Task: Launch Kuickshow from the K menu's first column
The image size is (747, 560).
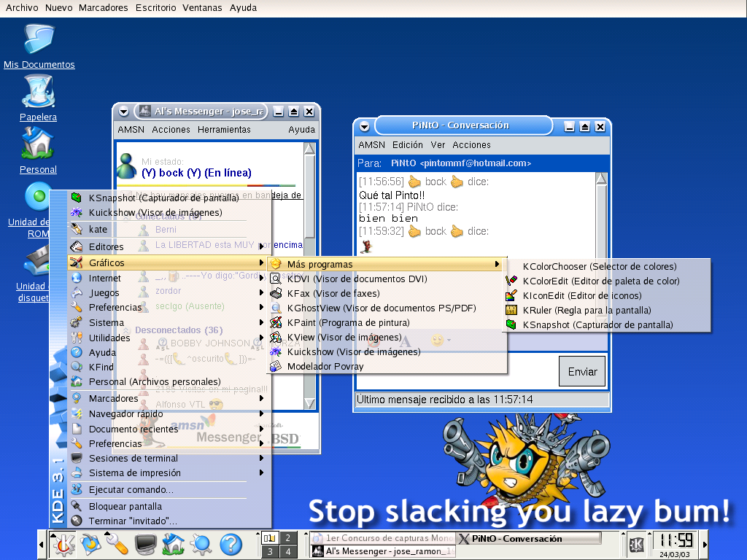Action: (170, 212)
